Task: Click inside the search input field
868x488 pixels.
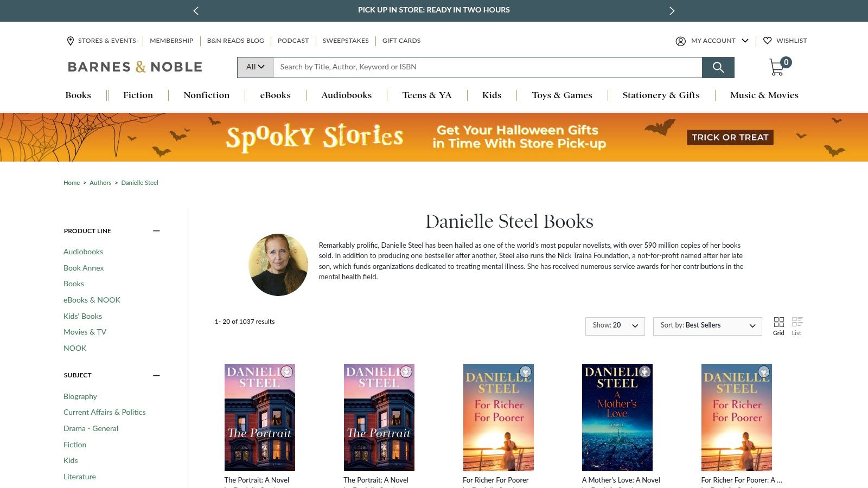Action: pyautogui.click(x=483, y=67)
